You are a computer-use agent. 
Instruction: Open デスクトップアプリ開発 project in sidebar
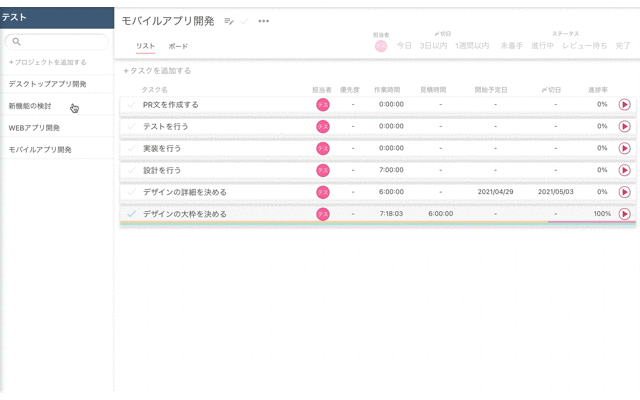48,84
